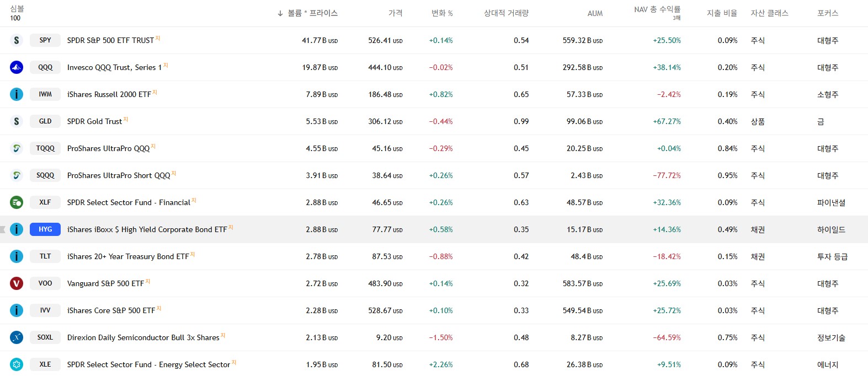Sort by NAV 총 수익률 column header

pos(657,9)
